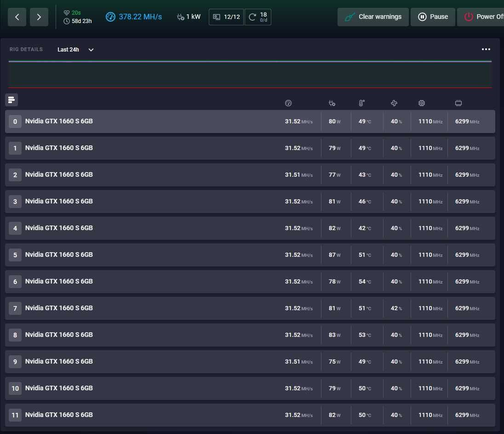Click the 83 W power of GPU 8
Image resolution: width=504 pixels, height=434 pixels.
335,335
